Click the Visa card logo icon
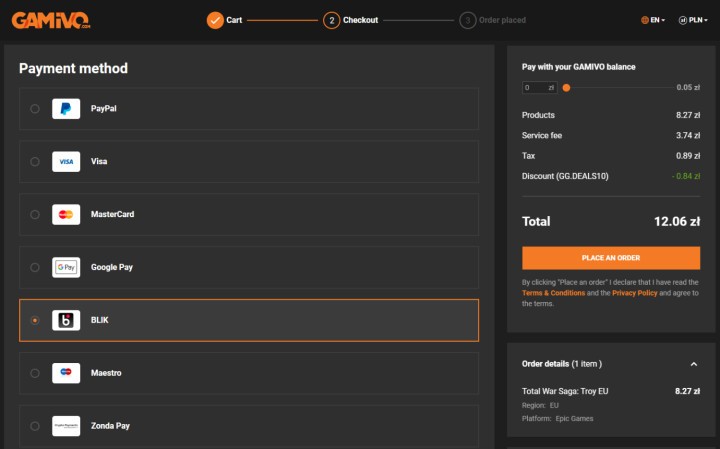This screenshot has height=449, width=720. click(66, 162)
